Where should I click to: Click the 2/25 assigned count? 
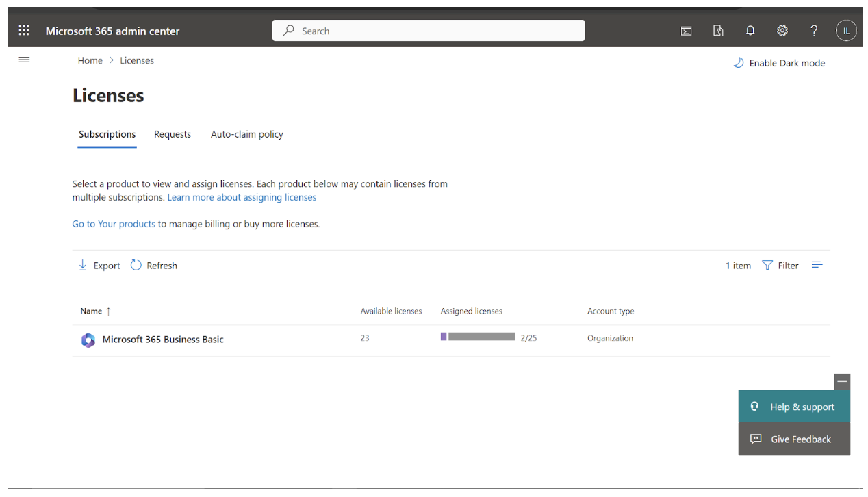(528, 338)
